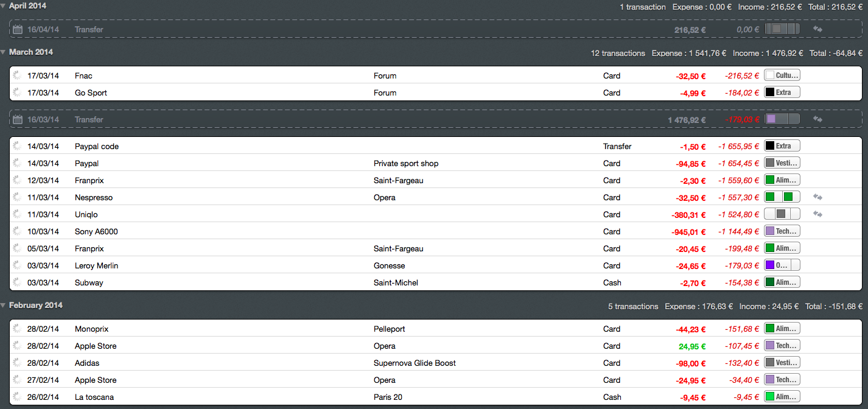Viewport: 868px width, 409px height.
Task: Click the status icon on the Nespresso row
Action: point(17,197)
